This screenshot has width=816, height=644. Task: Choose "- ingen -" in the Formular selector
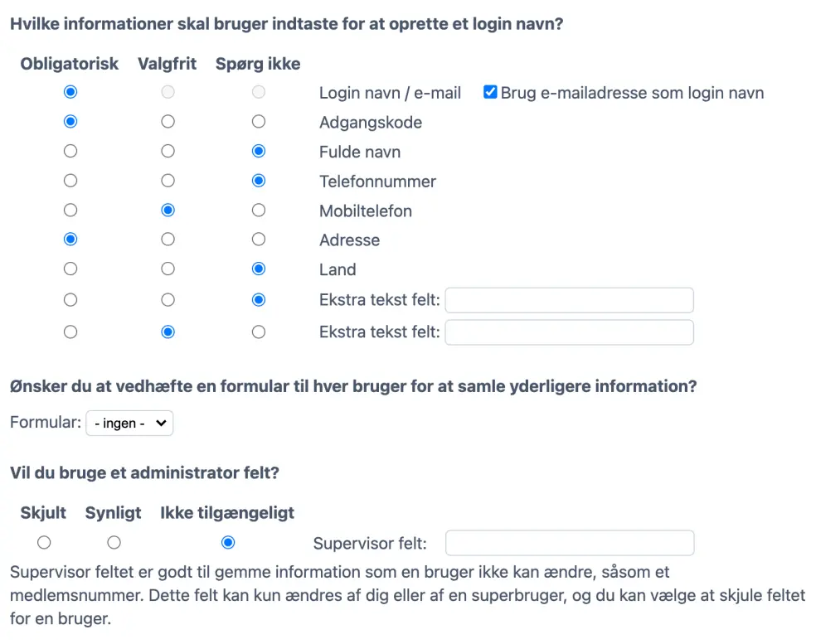129,423
